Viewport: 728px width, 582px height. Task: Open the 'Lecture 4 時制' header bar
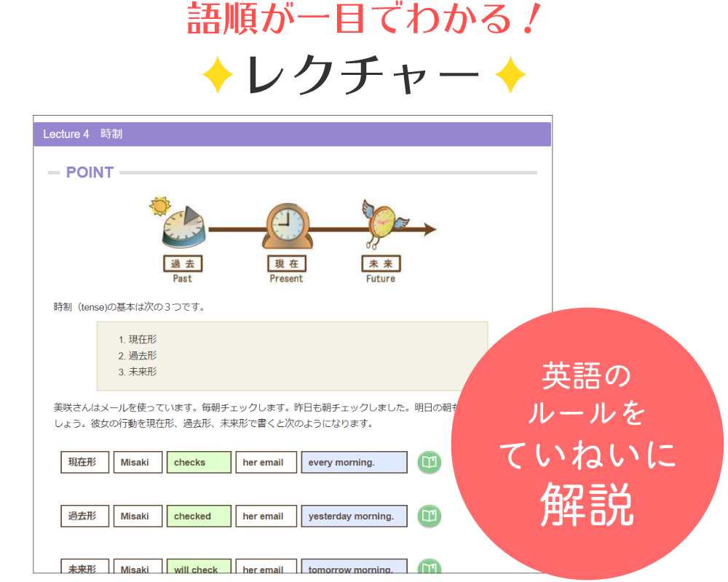(292, 135)
